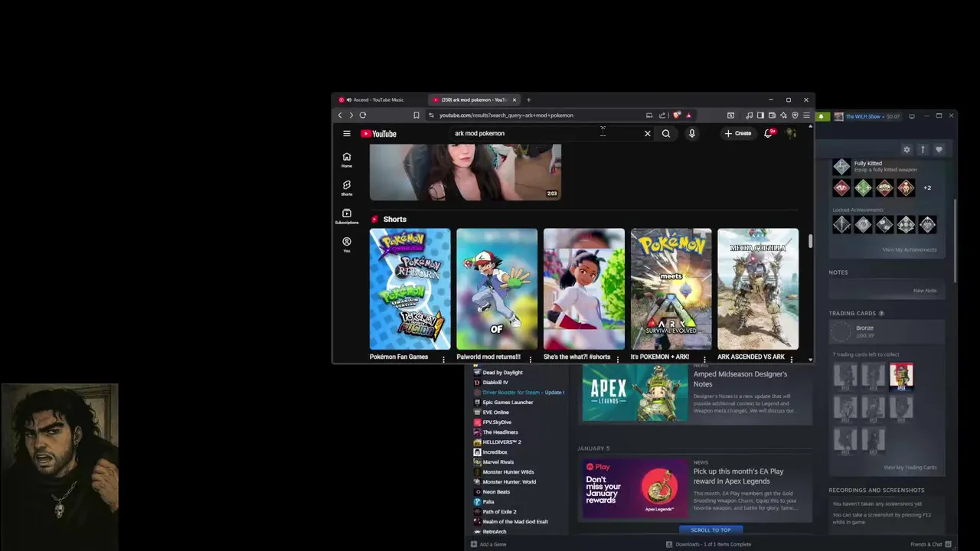Open more options for Palworld mod returns short

pos(530,359)
